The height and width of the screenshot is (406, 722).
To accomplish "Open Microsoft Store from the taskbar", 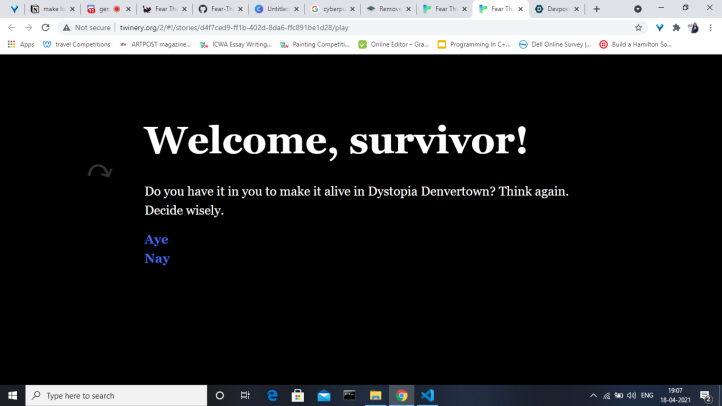I will 298,395.
